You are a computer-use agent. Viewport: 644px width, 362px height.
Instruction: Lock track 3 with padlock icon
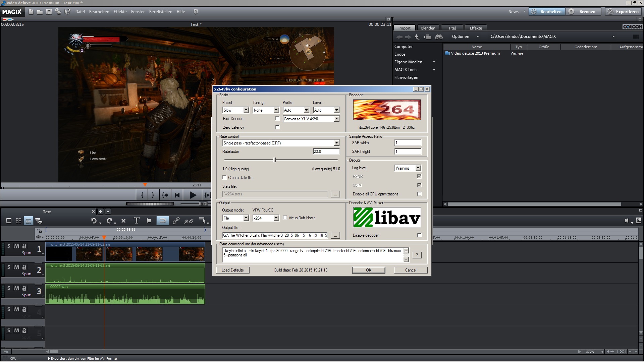[x=24, y=288]
